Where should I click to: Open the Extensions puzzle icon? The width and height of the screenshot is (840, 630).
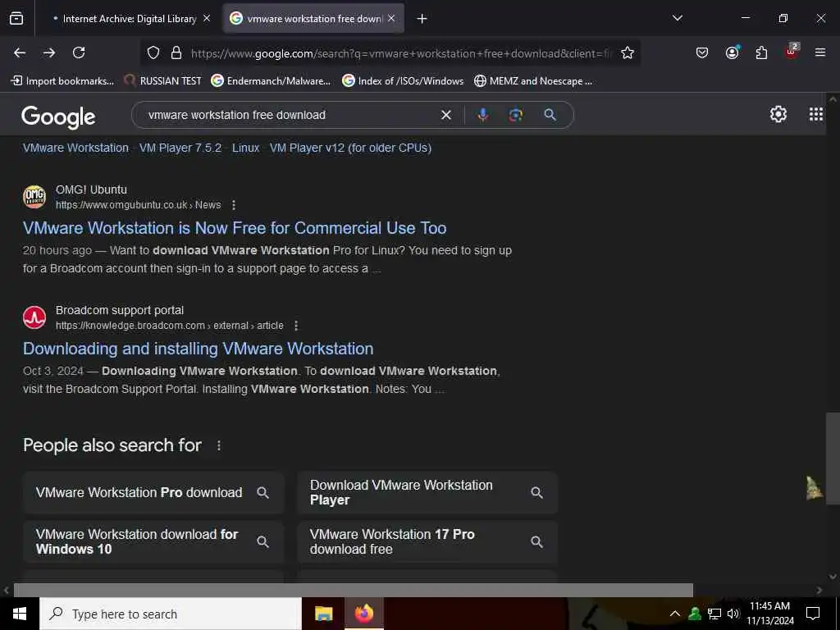tap(761, 52)
